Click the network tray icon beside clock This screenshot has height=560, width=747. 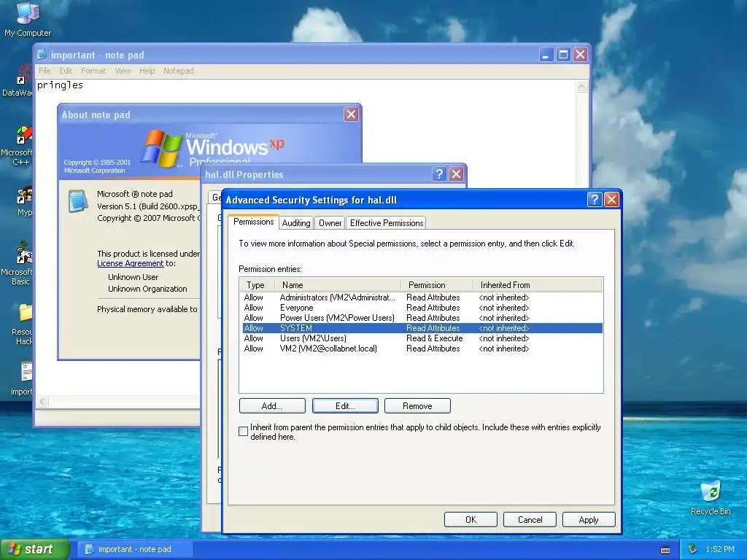click(693, 549)
